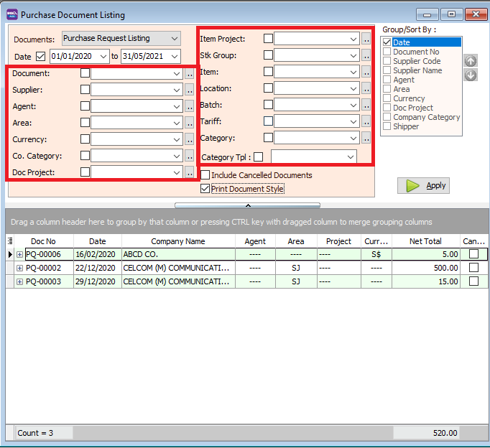Expand the PQ-00006 row plus icon
The image size is (490, 448).
19,254
